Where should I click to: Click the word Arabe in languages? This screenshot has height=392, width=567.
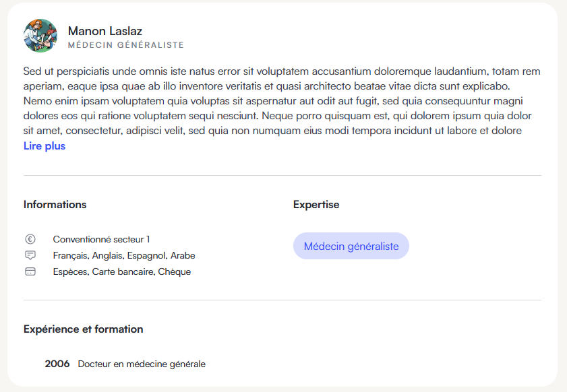[183, 255]
